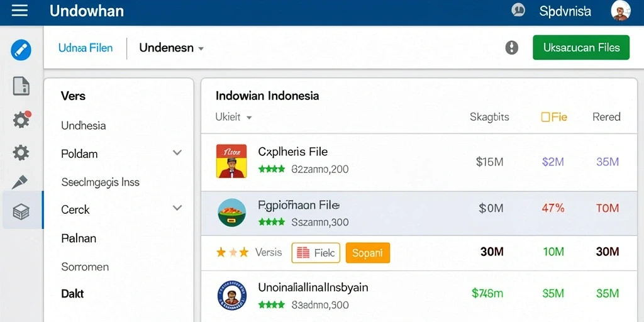
Task: Open the plain gear settings icon
Action: pyautogui.click(x=21, y=153)
